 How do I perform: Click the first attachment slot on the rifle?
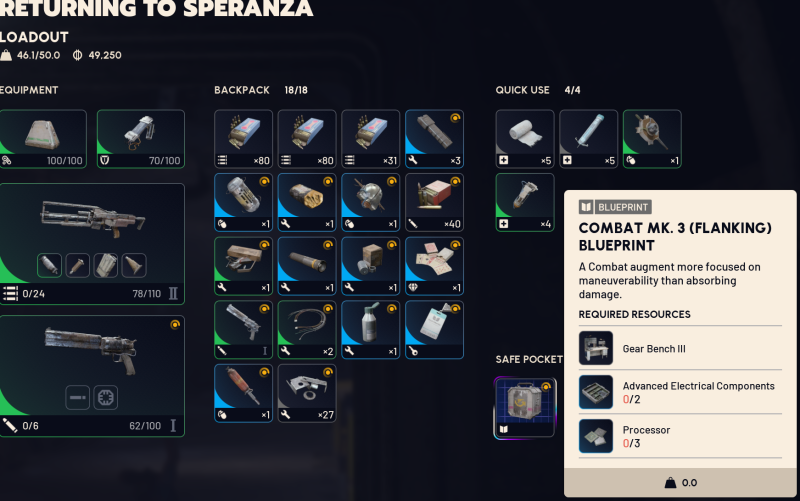pos(49,265)
